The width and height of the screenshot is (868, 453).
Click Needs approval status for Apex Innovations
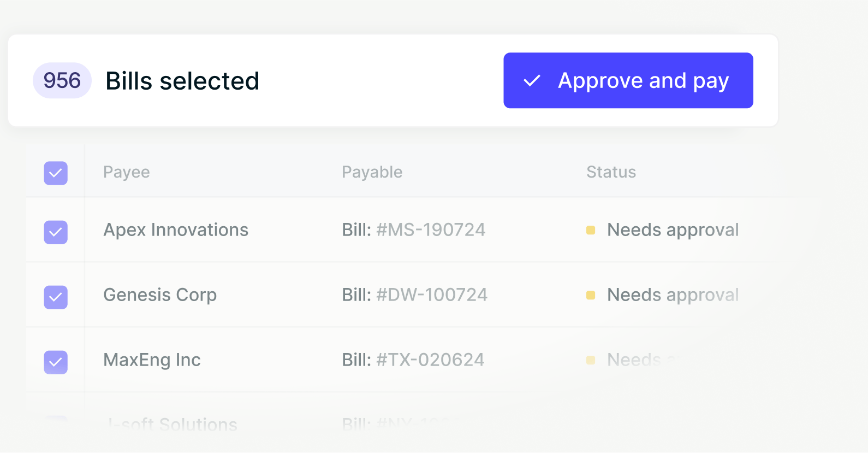673,230
